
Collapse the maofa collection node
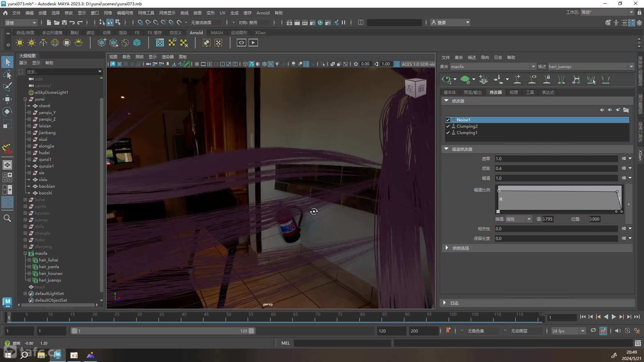coord(25,253)
